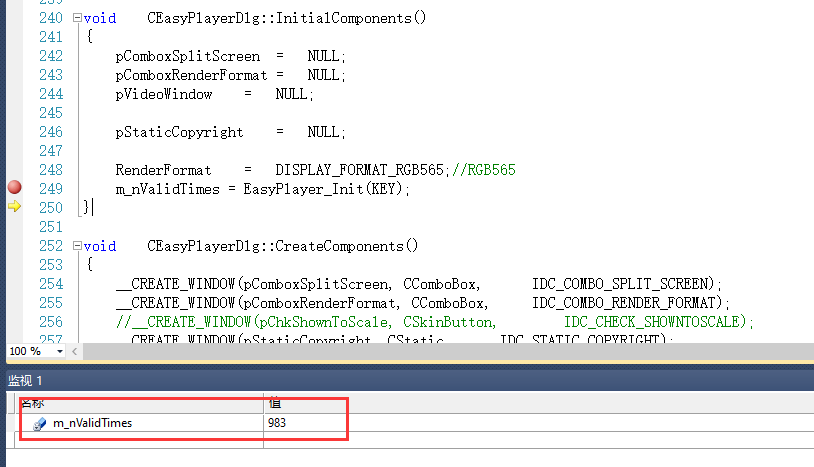Collapse the InitialComponents function block
814x467 pixels.
[76, 18]
